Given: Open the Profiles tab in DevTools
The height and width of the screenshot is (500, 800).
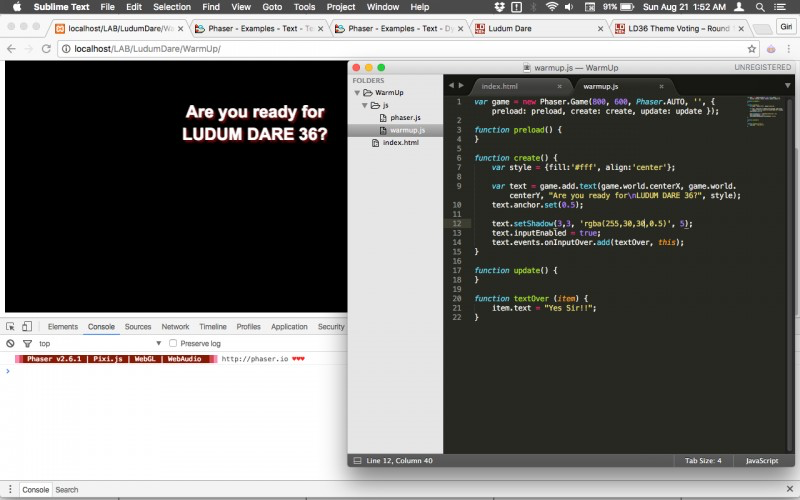Looking at the screenshot, I should (248, 327).
